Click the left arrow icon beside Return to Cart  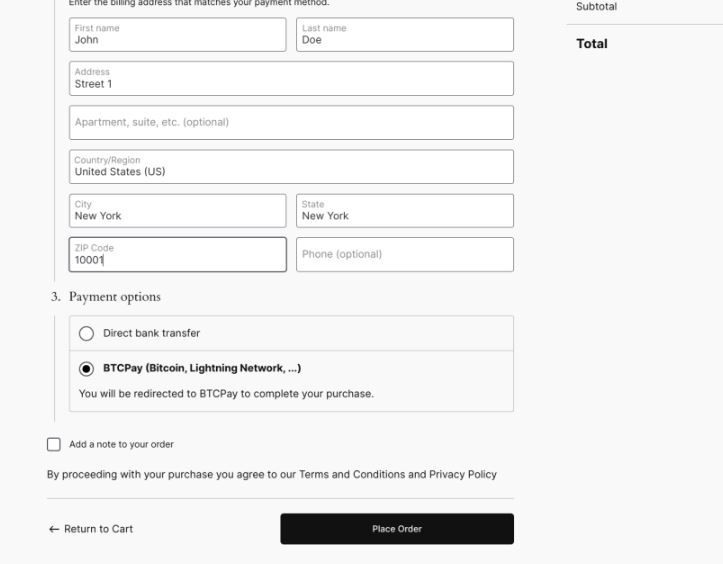[x=54, y=529]
